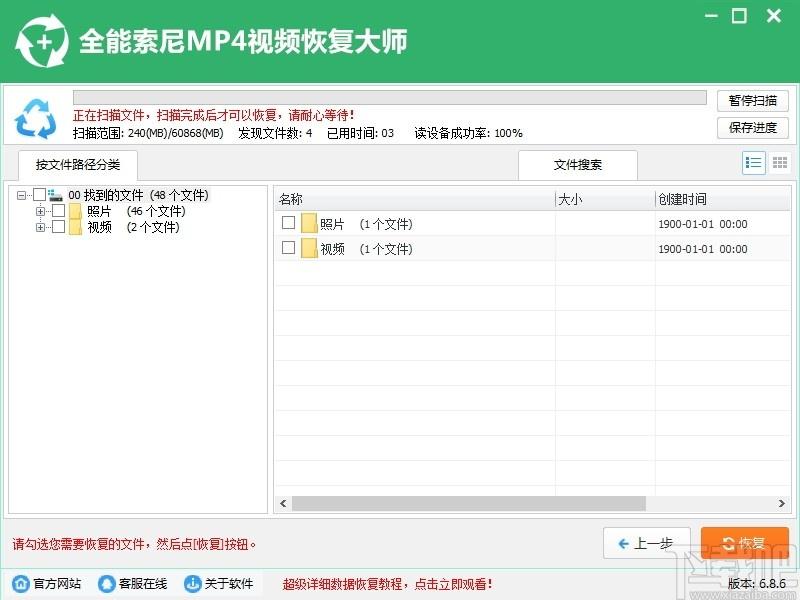This screenshot has width=800, height=600.
Task: Sort by the 大小 column header
Action: coord(605,199)
